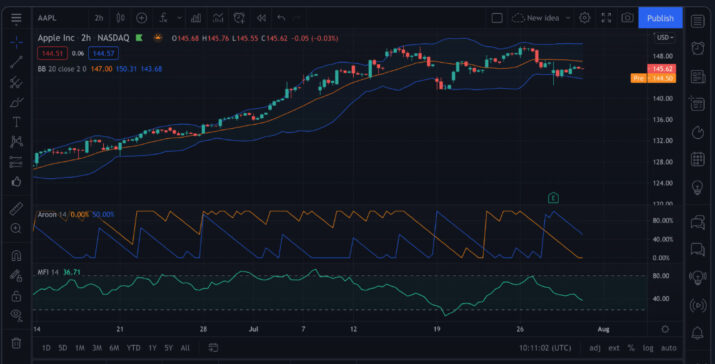Select the brush drawing tool
The height and width of the screenshot is (364, 715).
click(x=16, y=102)
